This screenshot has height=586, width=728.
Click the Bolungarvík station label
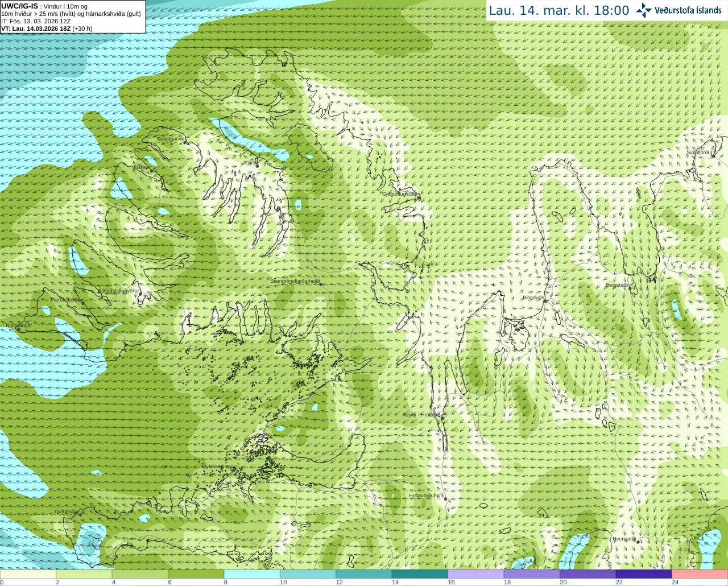[171, 138]
